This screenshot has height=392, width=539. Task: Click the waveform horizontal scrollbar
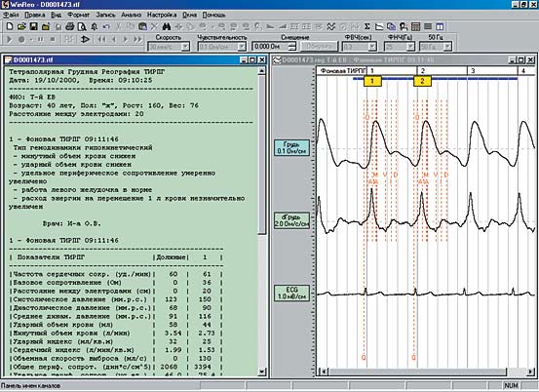tap(426, 372)
